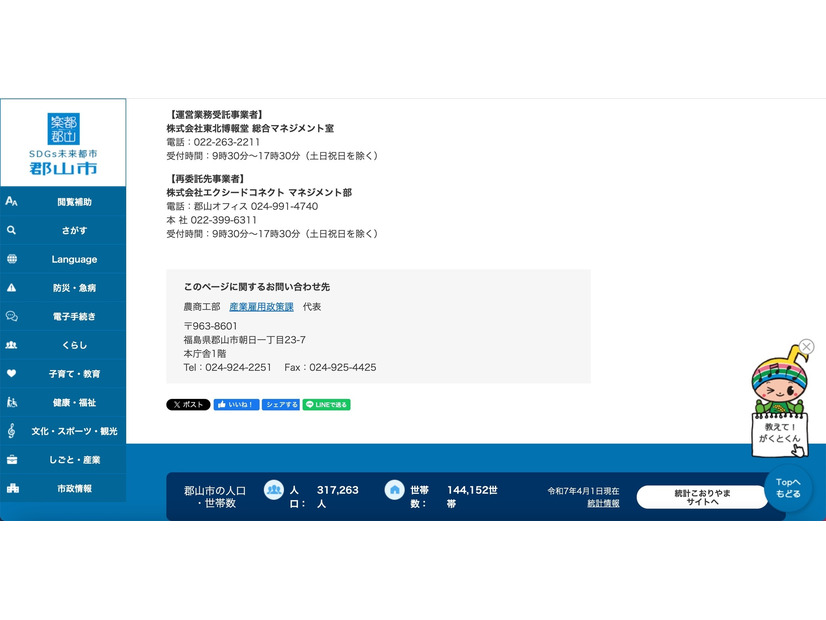Screen dimensions: 826x620
Task: Click the warning triangle icon for 防災・急病
Action: 12,288
